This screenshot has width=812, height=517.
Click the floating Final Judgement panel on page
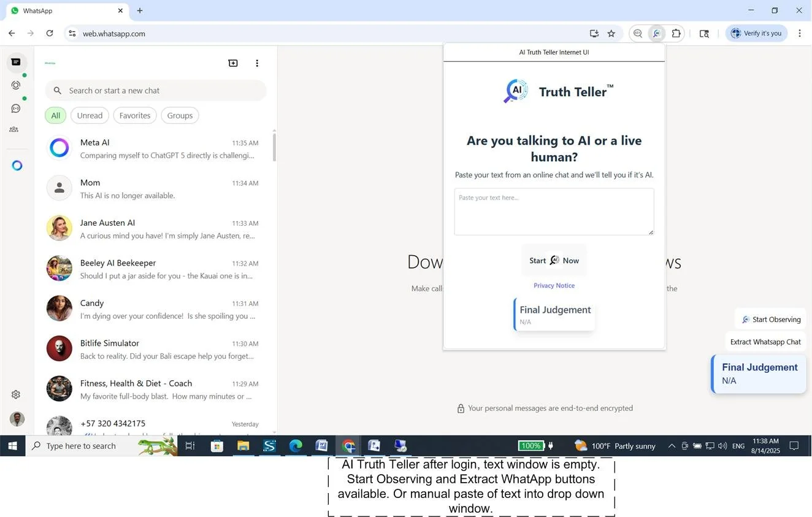click(x=759, y=373)
